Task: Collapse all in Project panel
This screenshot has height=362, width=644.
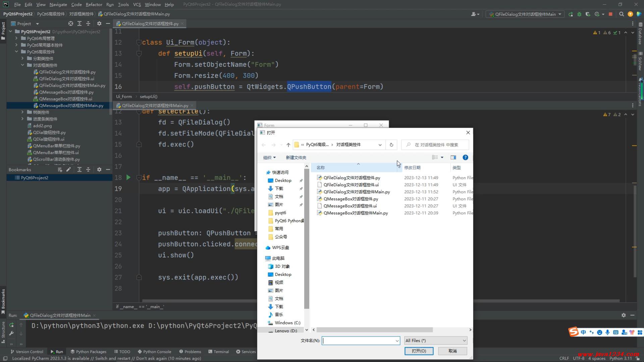Action: 88,23
